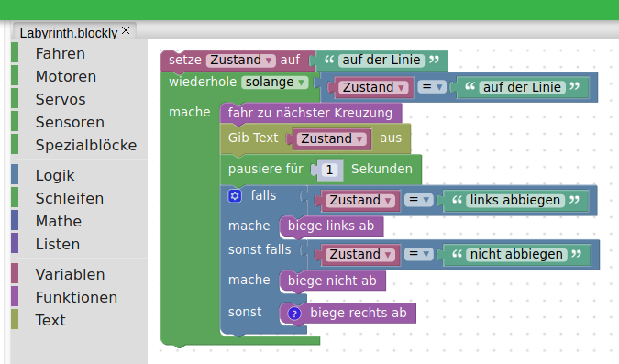Screen dimensions: 619x364
Task: Open the solange dropdown in wiederhole block
Action: [275, 83]
